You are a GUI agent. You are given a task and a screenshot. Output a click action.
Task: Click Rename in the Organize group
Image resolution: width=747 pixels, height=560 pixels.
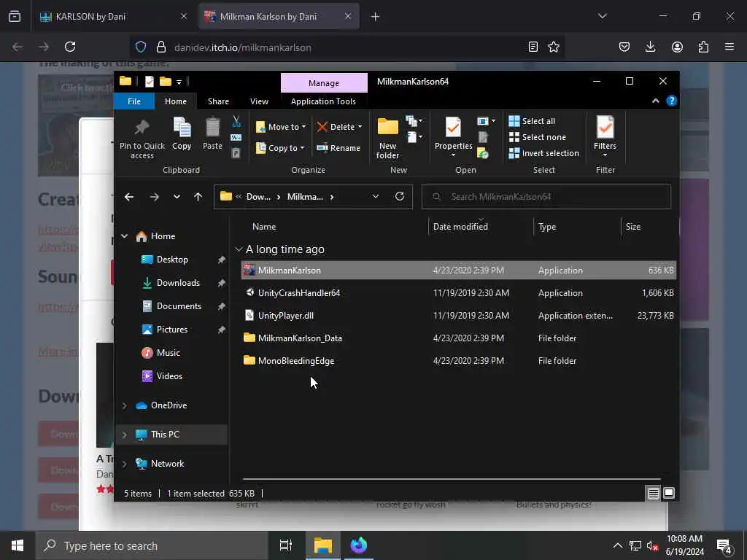coord(338,148)
